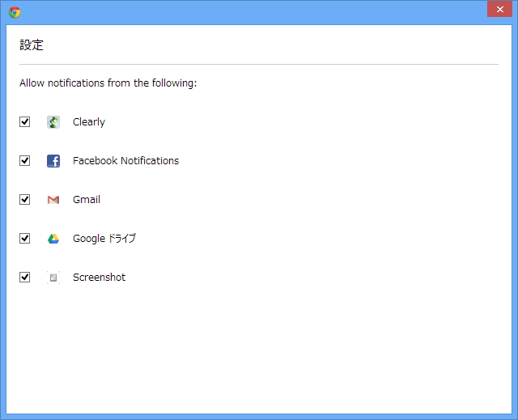Uncheck the Clearly notifications checkbox
This screenshot has height=420, width=518.
pos(25,122)
